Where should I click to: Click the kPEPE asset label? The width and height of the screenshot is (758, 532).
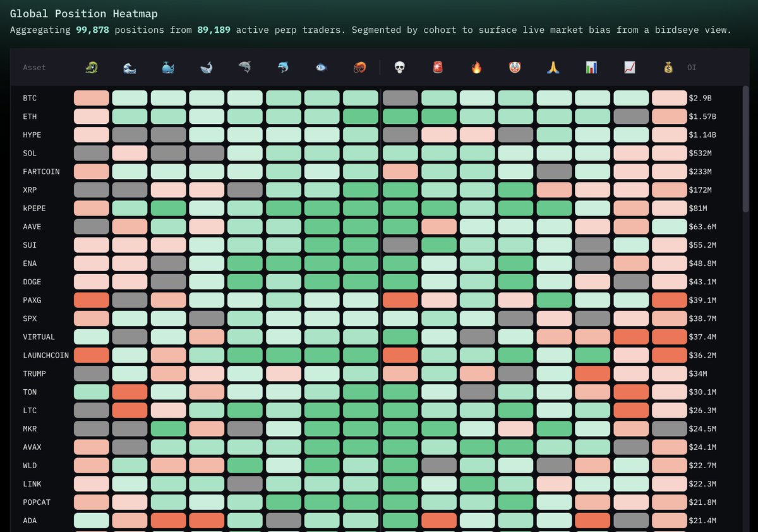34,209
